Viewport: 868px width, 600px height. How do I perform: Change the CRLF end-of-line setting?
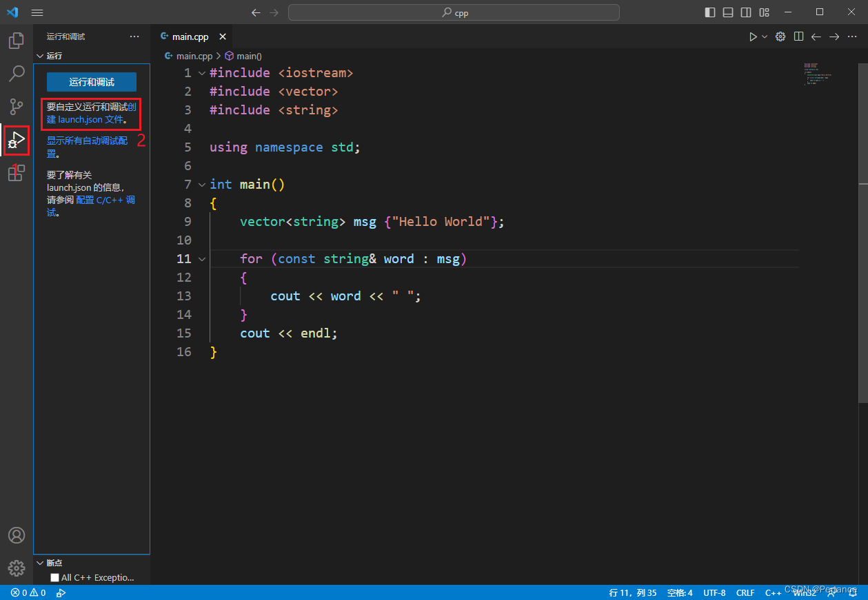point(745,592)
